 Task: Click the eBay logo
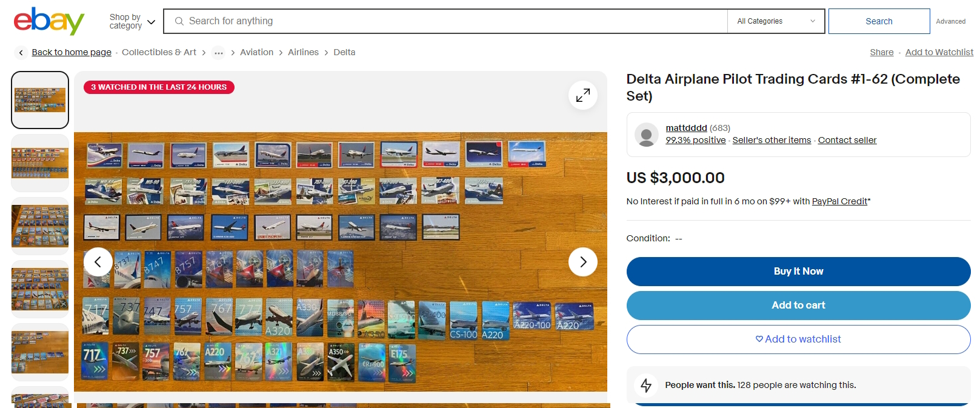[48, 21]
